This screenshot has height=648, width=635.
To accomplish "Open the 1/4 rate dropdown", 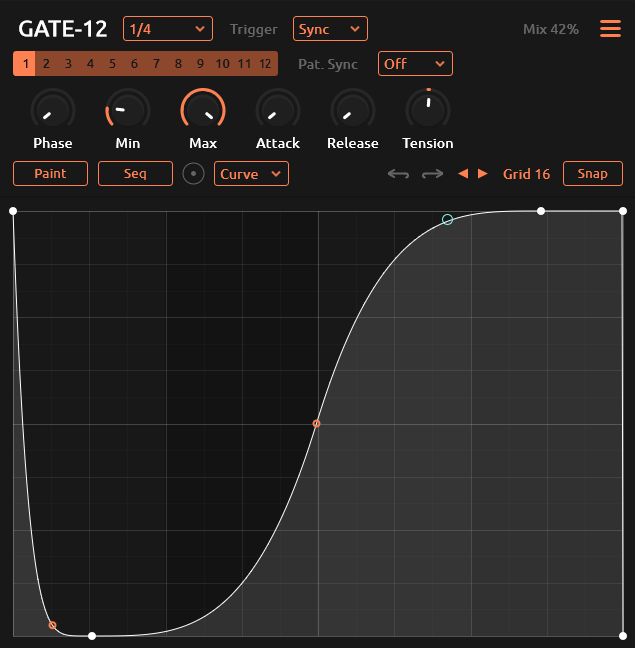I will [167, 29].
